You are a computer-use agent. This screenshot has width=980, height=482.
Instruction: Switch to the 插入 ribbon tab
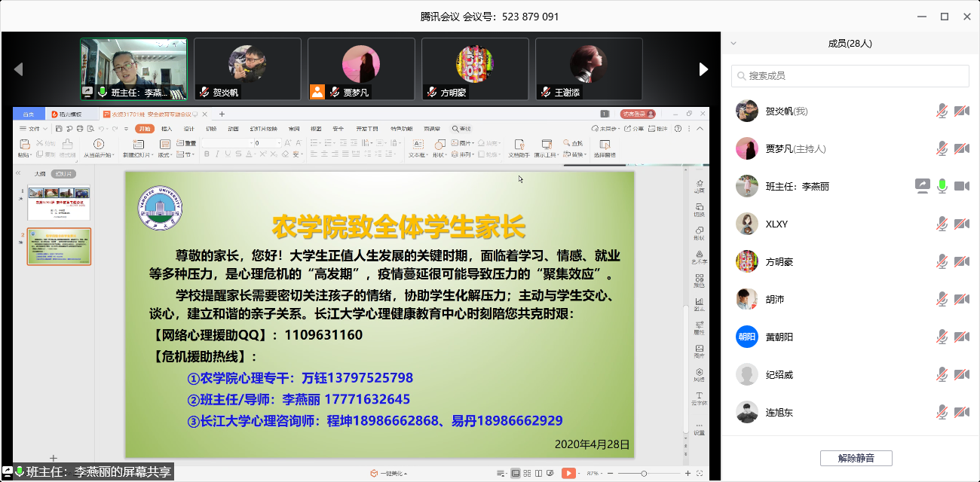pyautogui.click(x=167, y=128)
